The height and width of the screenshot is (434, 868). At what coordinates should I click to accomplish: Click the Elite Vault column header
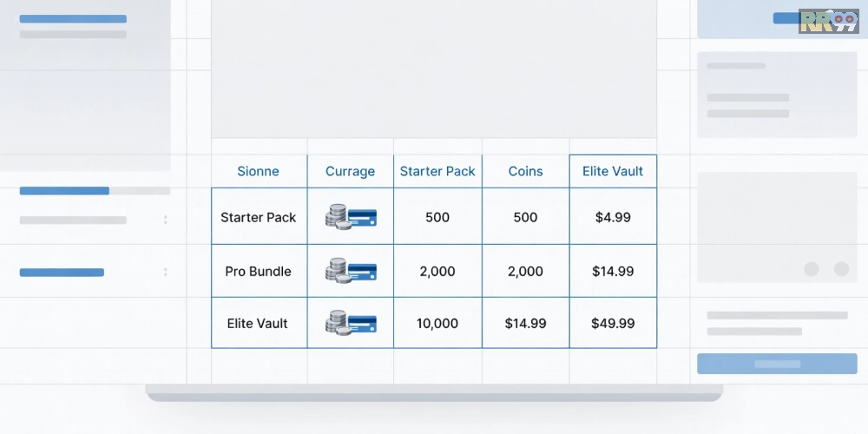[613, 171]
